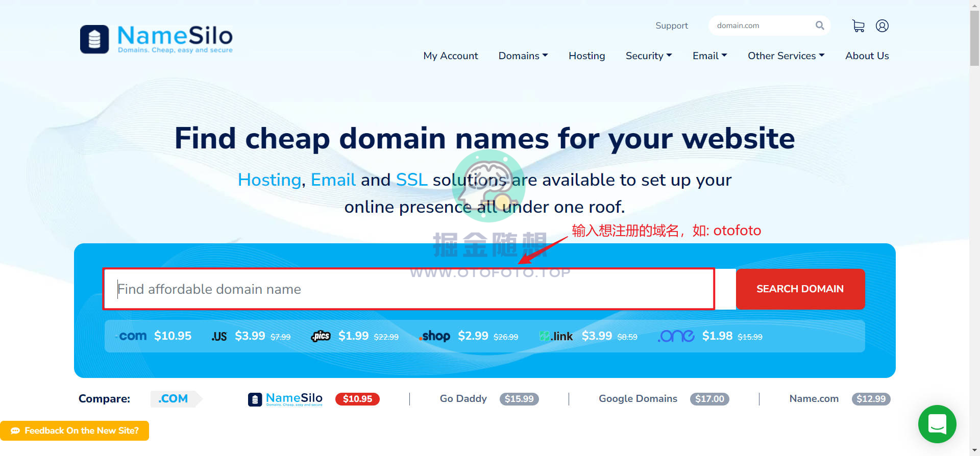Open the Hosting menu item
Screen dimensions: 980x456
coord(587,56)
